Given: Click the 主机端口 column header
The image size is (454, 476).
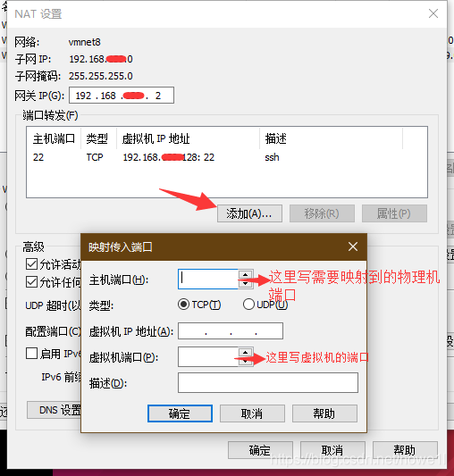Looking at the screenshot, I should (x=54, y=138).
